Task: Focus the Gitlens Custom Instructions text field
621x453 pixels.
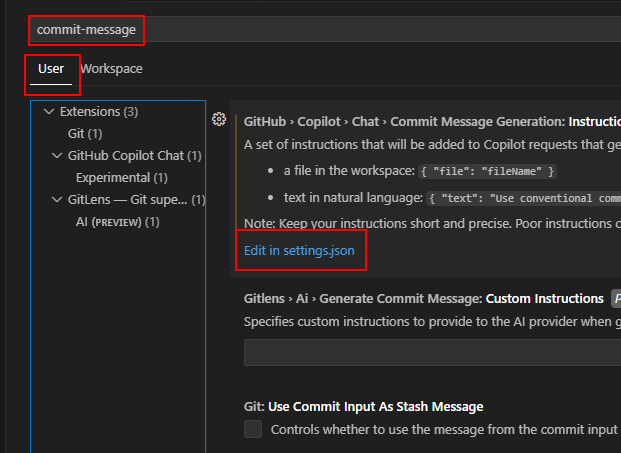Action: [432, 352]
